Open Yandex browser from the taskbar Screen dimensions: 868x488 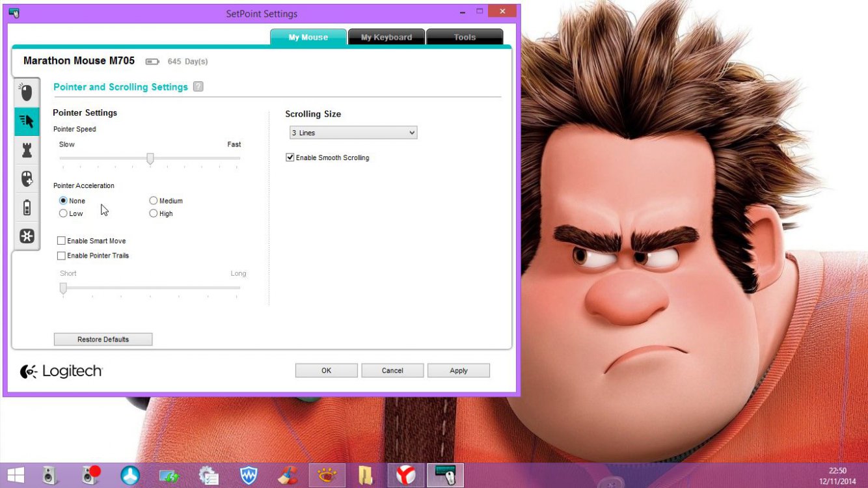point(406,476)
